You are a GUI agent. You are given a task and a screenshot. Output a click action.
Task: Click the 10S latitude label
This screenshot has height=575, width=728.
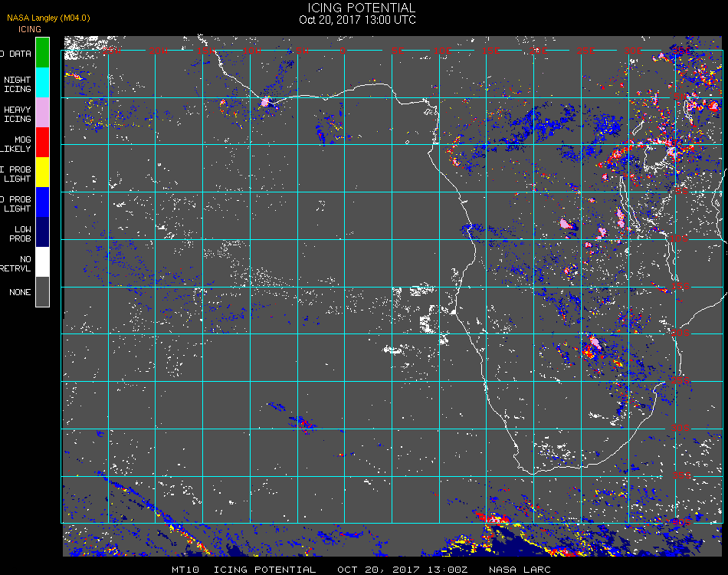coord(679,238)
